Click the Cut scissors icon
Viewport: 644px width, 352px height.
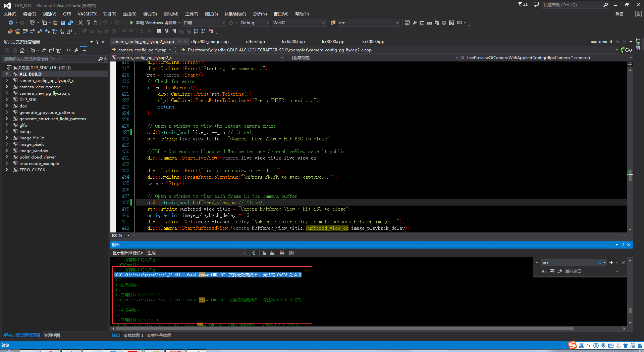click(x=80, y=23)
